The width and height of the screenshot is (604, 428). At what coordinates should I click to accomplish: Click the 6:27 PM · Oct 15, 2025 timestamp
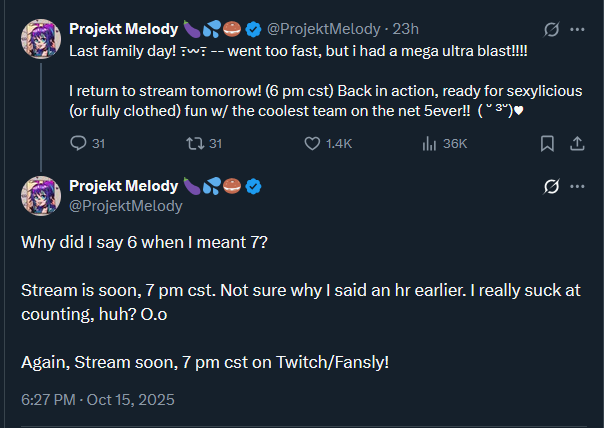(x=98, y=399)
